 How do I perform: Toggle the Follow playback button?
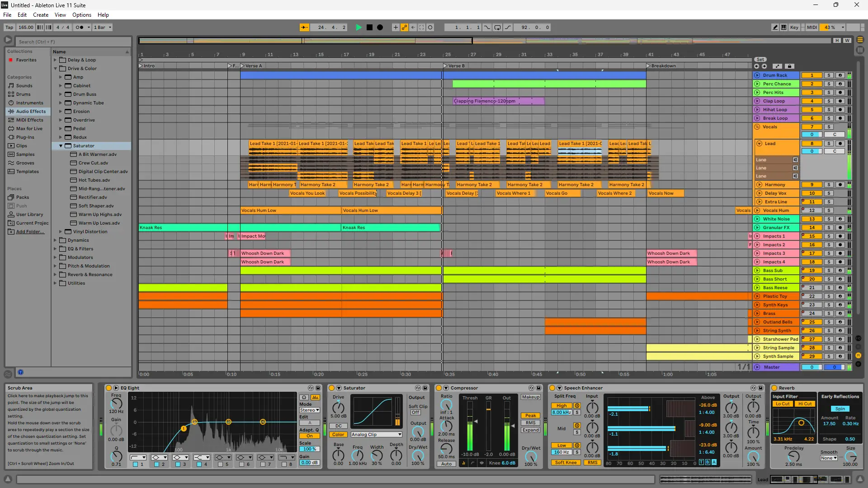click(305, 28)
